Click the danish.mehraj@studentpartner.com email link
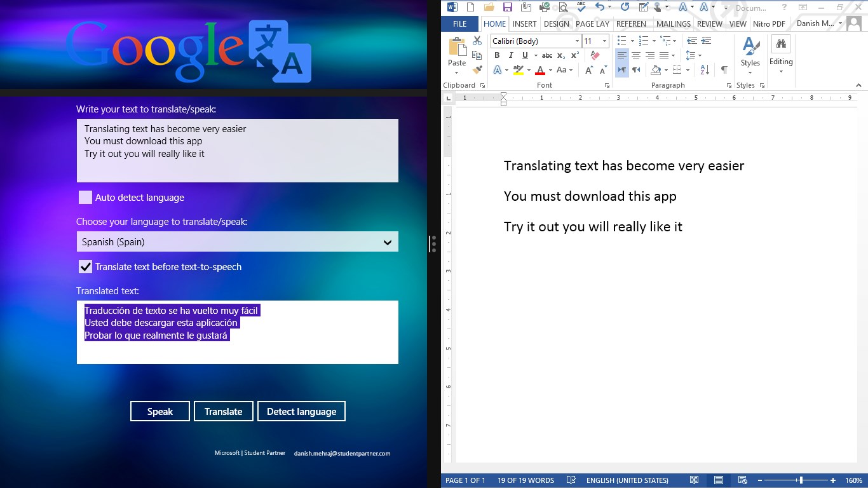This screenshot has height=488, width=868. tap(342, 454)
